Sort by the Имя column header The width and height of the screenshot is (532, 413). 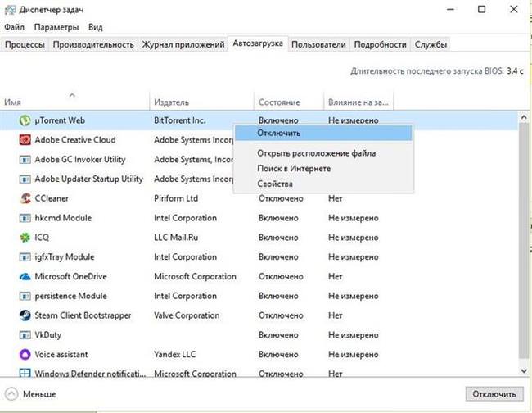click(74, 100)
